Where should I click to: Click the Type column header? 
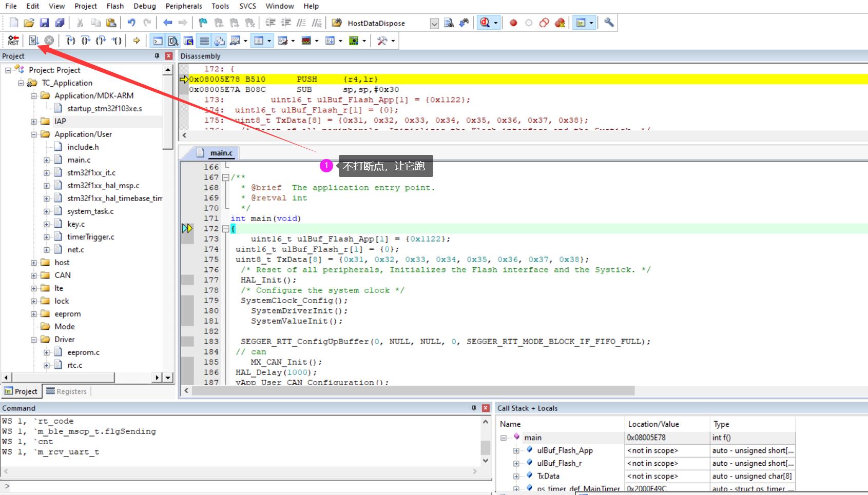pyautogui.click(x=753, y=424)
